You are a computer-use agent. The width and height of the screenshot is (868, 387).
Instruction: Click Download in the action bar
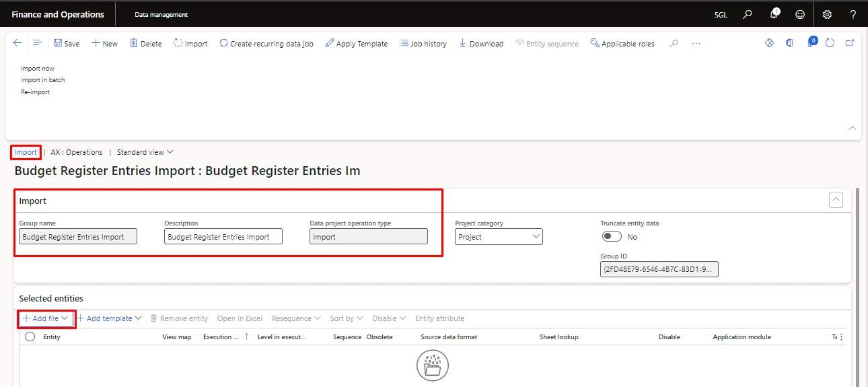click(x=481, y=43)
